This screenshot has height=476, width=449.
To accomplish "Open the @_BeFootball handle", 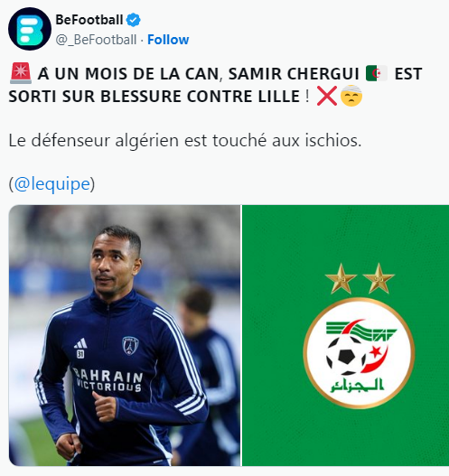I will pyautogui.click(x=96, y=40).
